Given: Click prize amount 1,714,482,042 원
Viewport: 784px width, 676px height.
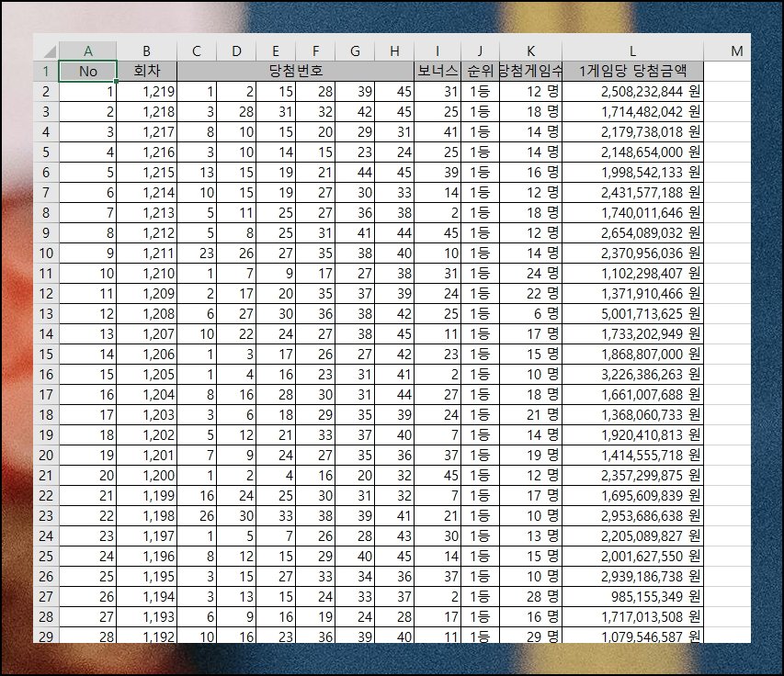Looking at the screenshot, I should [x=632, y=111].
